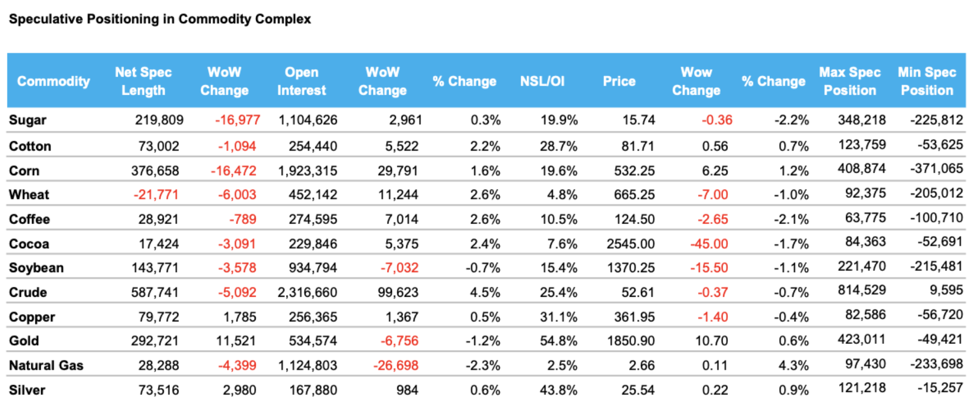This screenshot has width=980, height=403.
Task: Click Silver open interest 167,880
Action: point(313,390)
